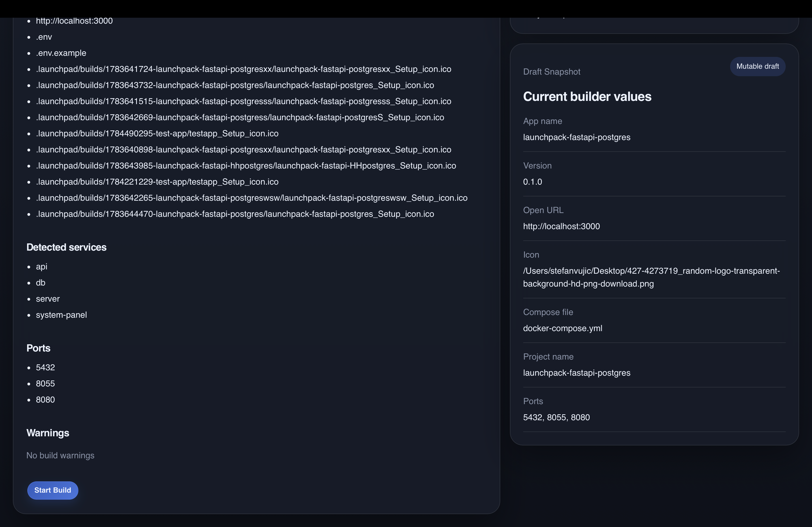Click the Mutable draft badge
Image resolution: width=812 pixels, height=527 pixels.
[x=757, y=67]
